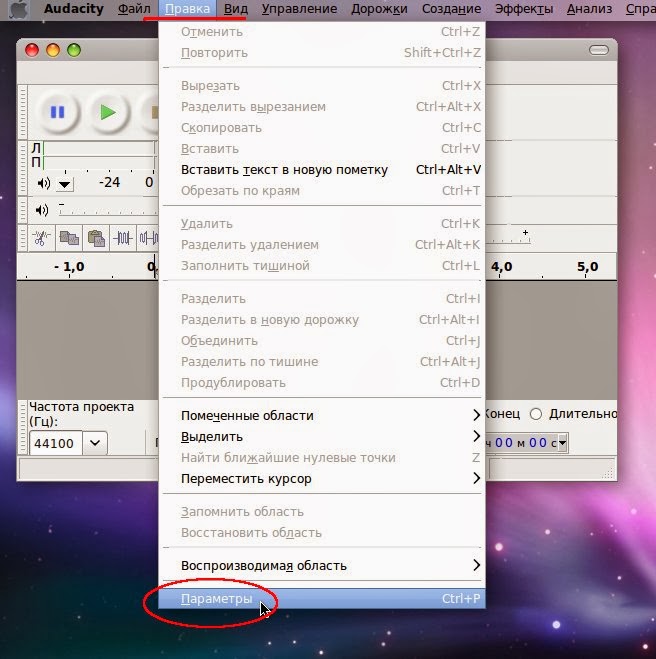656x659 pixels.
Task: Click the output level speaker icon
Action: pos(44,183)
